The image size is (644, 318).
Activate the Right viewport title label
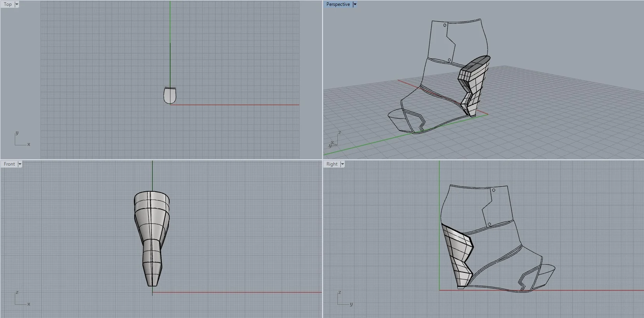[x=332, y=164]
